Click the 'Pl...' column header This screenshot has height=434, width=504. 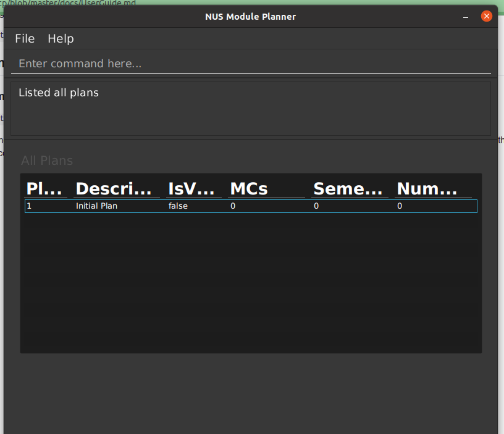pos(46,188)
